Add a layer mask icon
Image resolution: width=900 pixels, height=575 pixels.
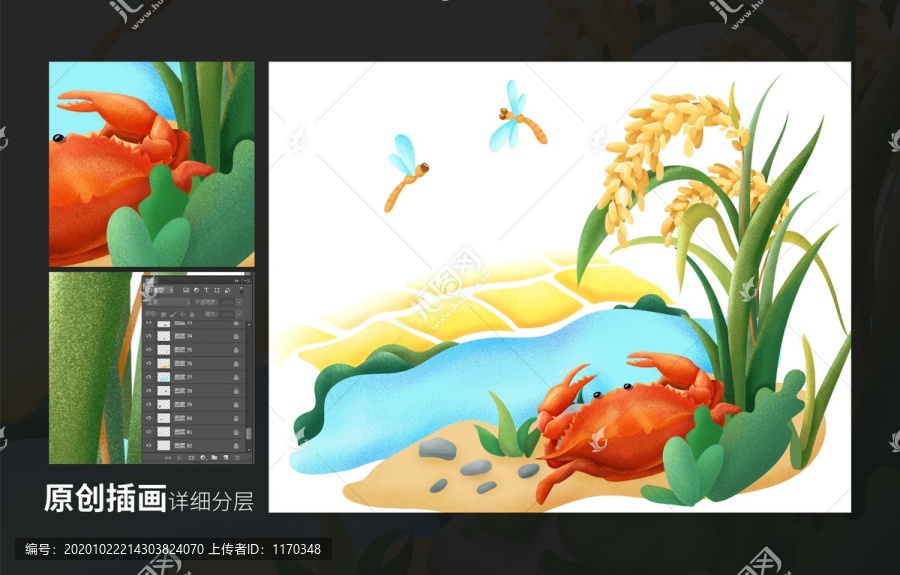click(x=191, y=458)
